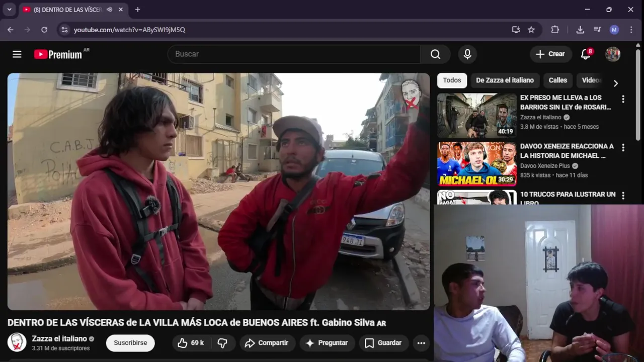Open the Extensions puzzle icon

555,30
